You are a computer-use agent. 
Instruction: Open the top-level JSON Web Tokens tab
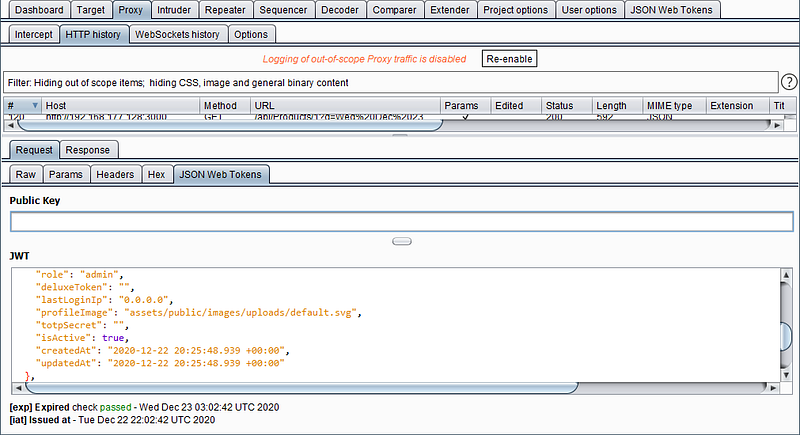coord(671,10)
